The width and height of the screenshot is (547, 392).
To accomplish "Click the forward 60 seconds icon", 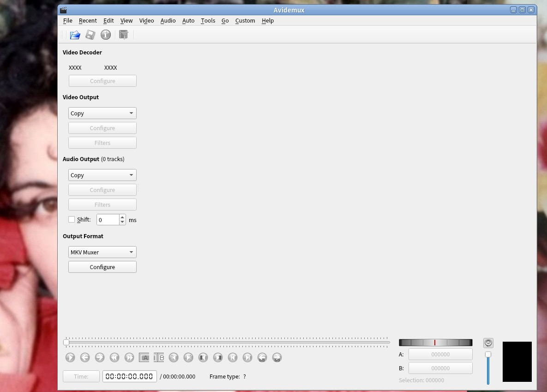I will [277, 357].
